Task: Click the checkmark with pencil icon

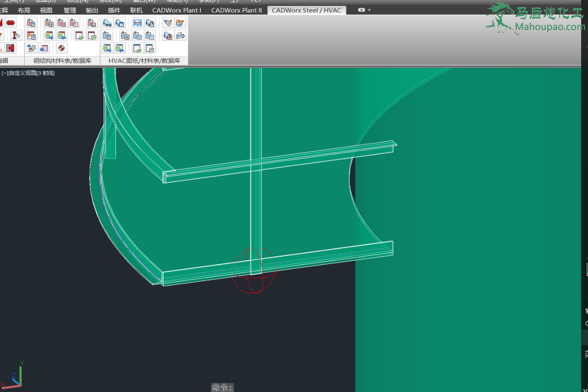Action: click(x=168, y=22)
